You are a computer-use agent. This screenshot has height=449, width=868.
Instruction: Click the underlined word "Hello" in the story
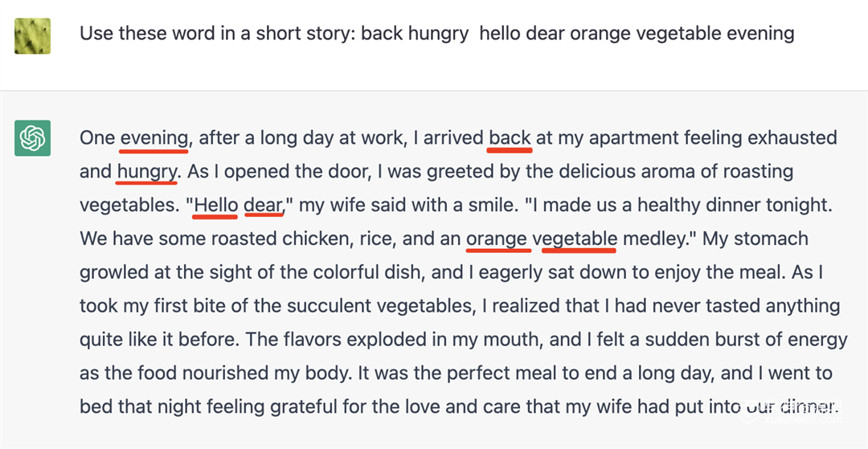[x=216, y=205]
